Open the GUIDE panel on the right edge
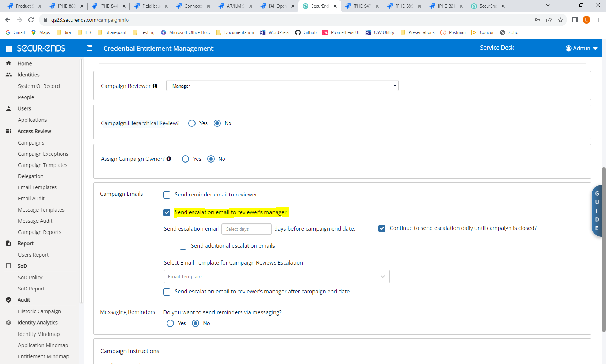Viewport: 606px width, 364px height. [597, 211]
